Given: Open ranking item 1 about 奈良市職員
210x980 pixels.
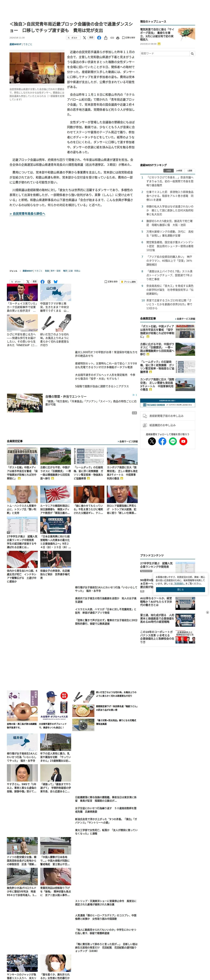Looking at the screenshot, I should (170, 181).
